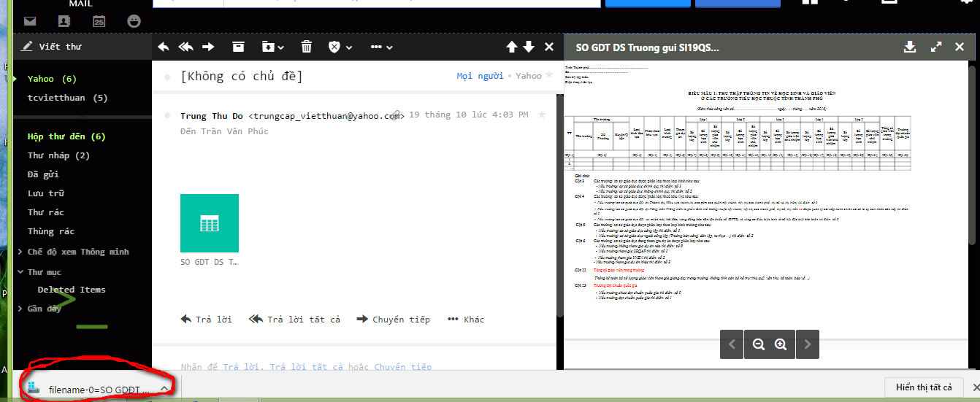Open Thư nháp drafts folder
Screen dimensions: 980x402
(58, 155)
